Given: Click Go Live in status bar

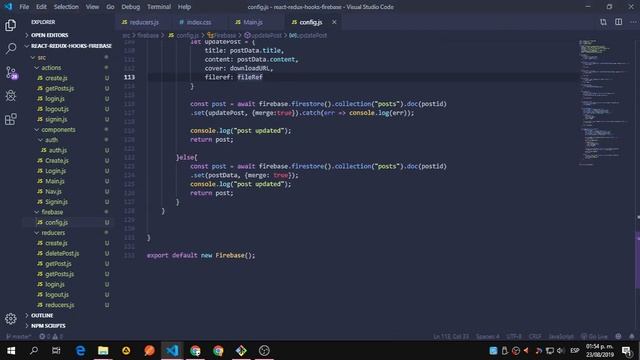Looking at the screenshot, I should point(594,337).
